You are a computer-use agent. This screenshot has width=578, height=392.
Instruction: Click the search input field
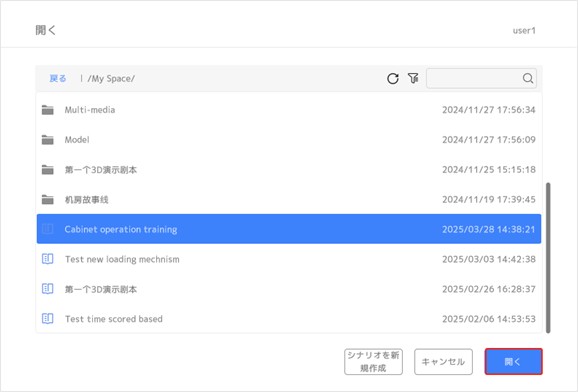coord(474,78)
